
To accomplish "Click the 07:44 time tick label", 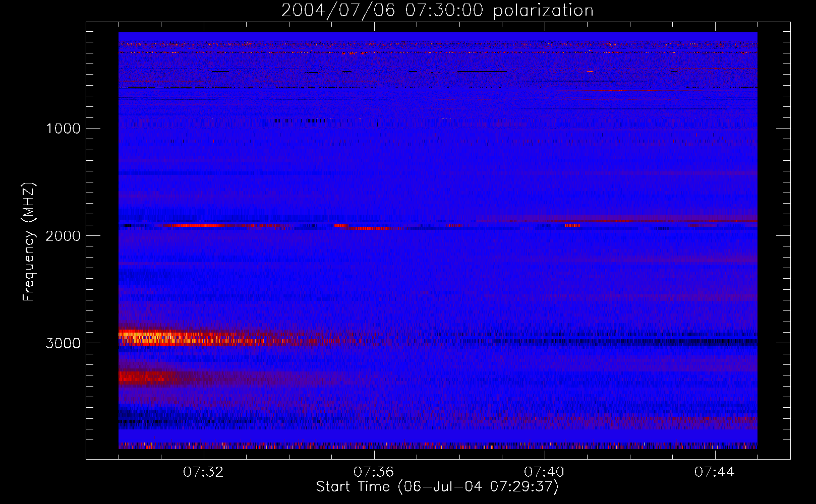I will tap(715, 472).
